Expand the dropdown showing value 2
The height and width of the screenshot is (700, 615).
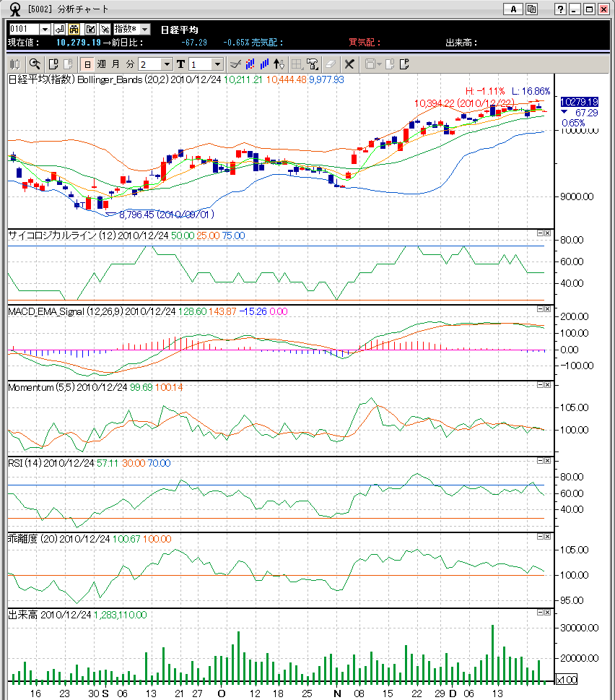pyautogui.click(x=167, y=64)
